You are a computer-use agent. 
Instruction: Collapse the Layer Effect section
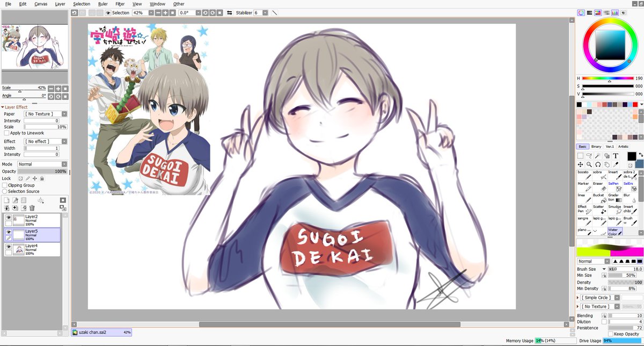click(2, 107)
